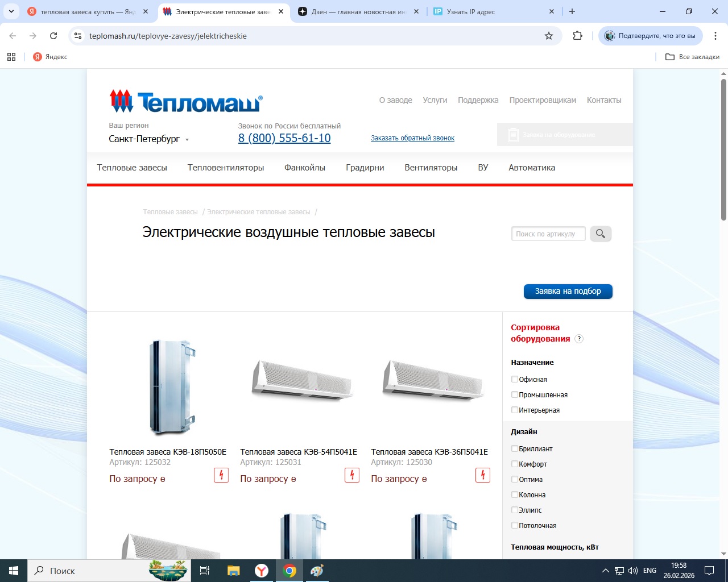Click the Chrome icon in the taskbar
The image size is (728, 582).
289,571
